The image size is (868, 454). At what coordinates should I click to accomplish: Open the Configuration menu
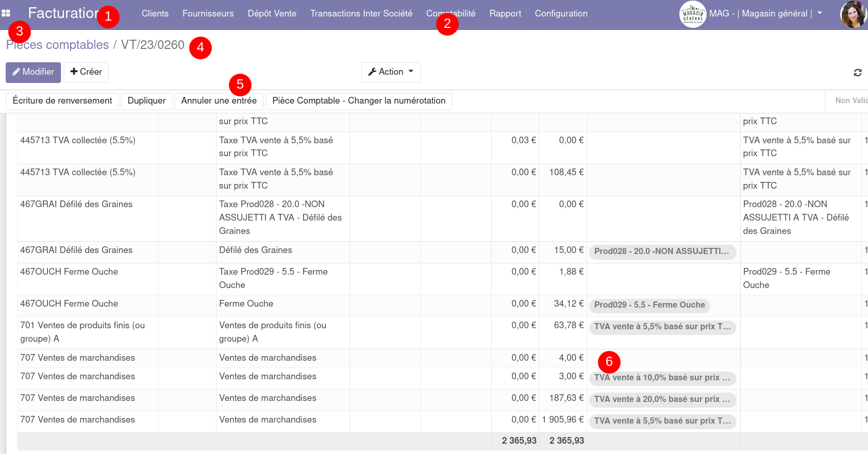[x=561, y=14]
